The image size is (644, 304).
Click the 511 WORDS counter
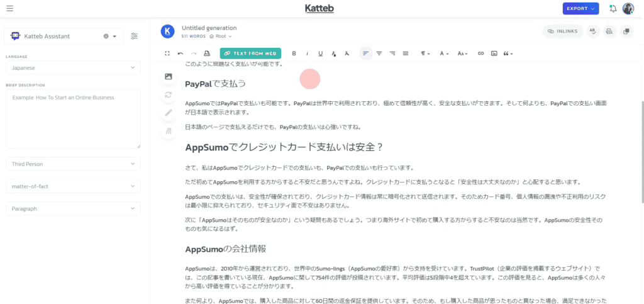194,36
